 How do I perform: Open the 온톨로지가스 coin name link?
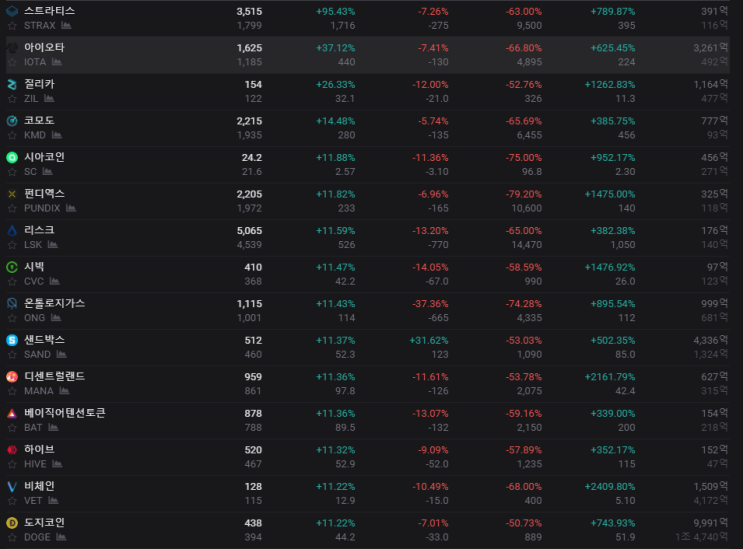pyautogui.click(x=54, y=304)
